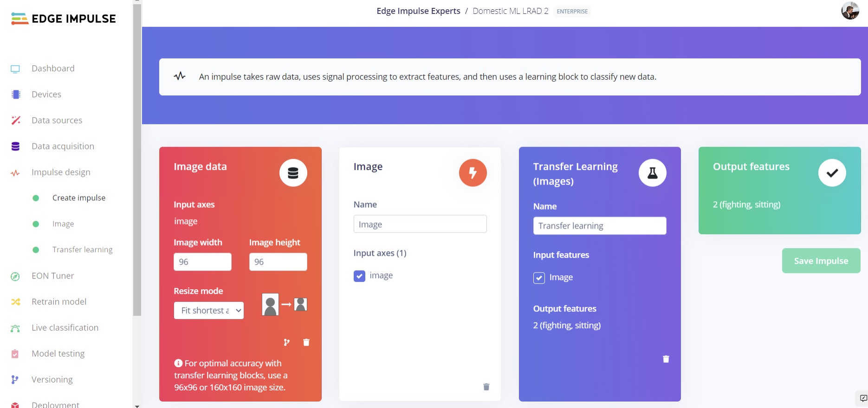The width and height of the screenshot is (868, 408).
Task: Click the Image width input field
Action: pyautogui.click(x=202, y=262)
